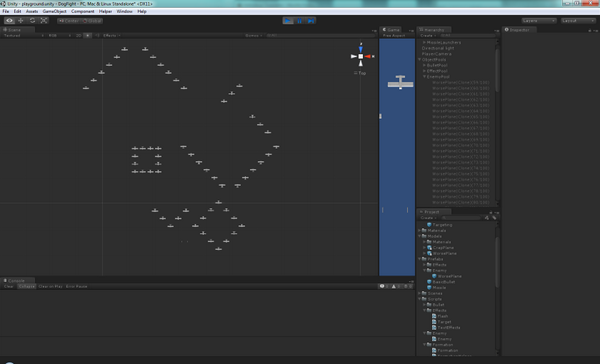Collapse EnemyPool in Hierarchy
This screenshot has width=600, height=364.
[424, 77]
